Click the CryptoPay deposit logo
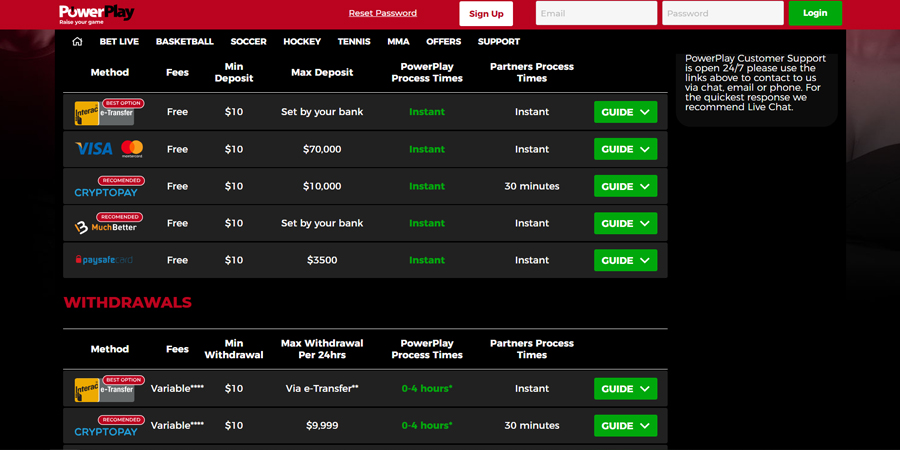The width and height of the screenshot is (900, 450). point(106,189)
